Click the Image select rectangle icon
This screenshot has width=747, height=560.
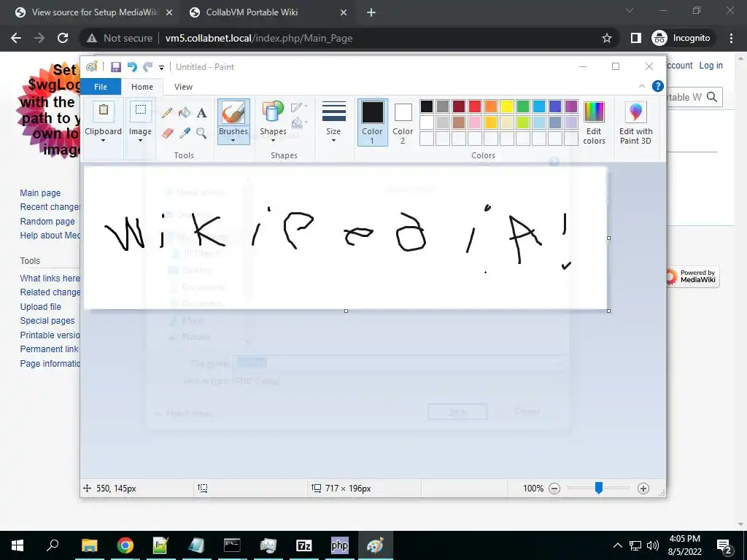coord(141,111)
